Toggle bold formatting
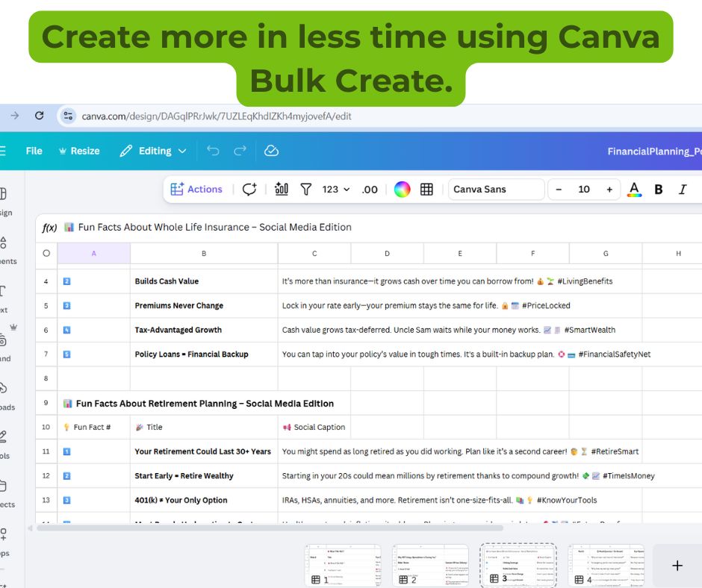This screenshot has height=588, width=702. point(658,190)
